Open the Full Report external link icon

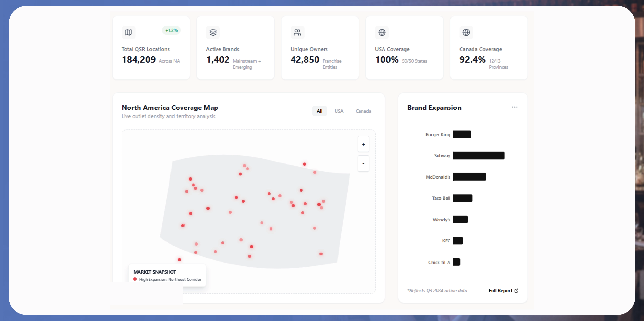tap(517, 291)
